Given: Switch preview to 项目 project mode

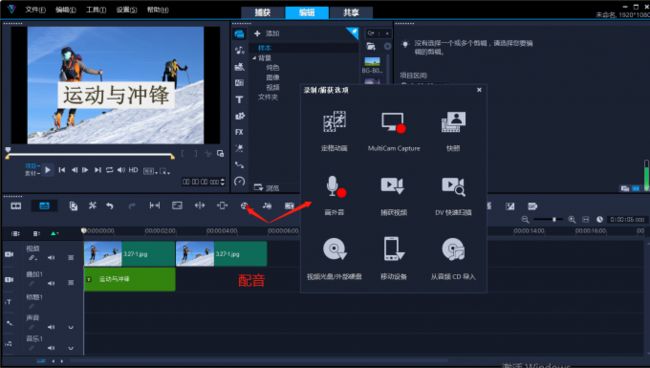Looking at the screenshot, I should click(32, 167).
